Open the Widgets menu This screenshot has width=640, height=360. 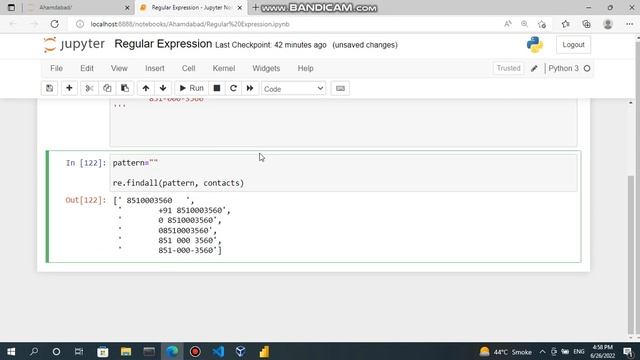pyautogui.click(x=266, y=69)
